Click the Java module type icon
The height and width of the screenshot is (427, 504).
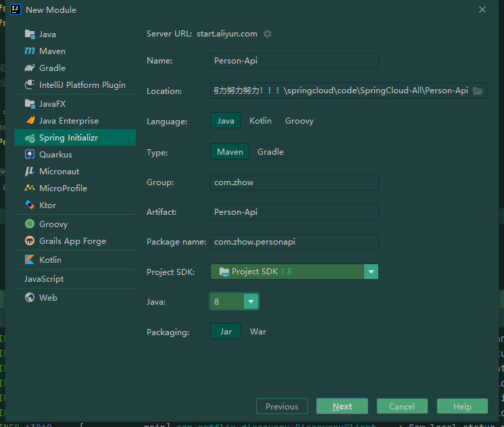(30, 34)
